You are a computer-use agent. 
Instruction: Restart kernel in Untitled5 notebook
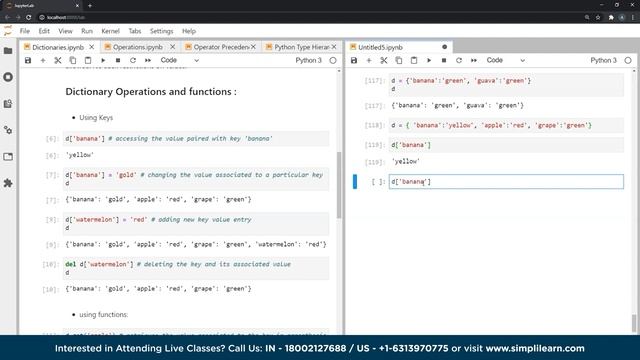point(459,60)
